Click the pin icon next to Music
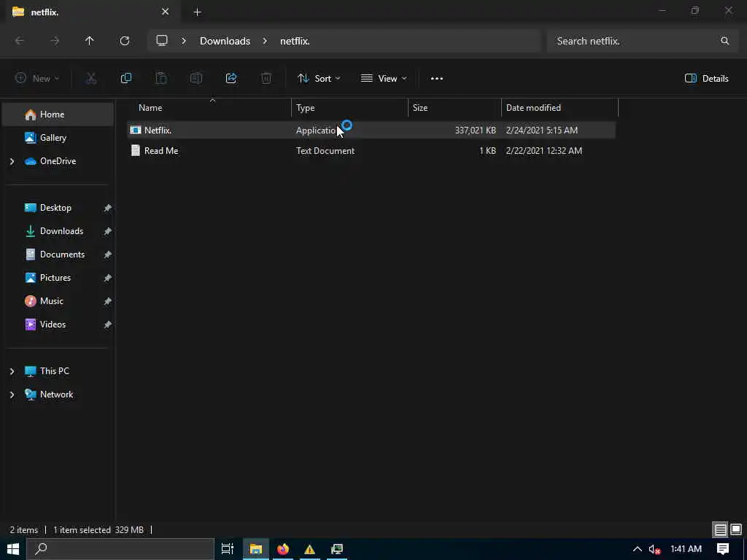This screenshot has width=747, height=560. click(108, 301)
